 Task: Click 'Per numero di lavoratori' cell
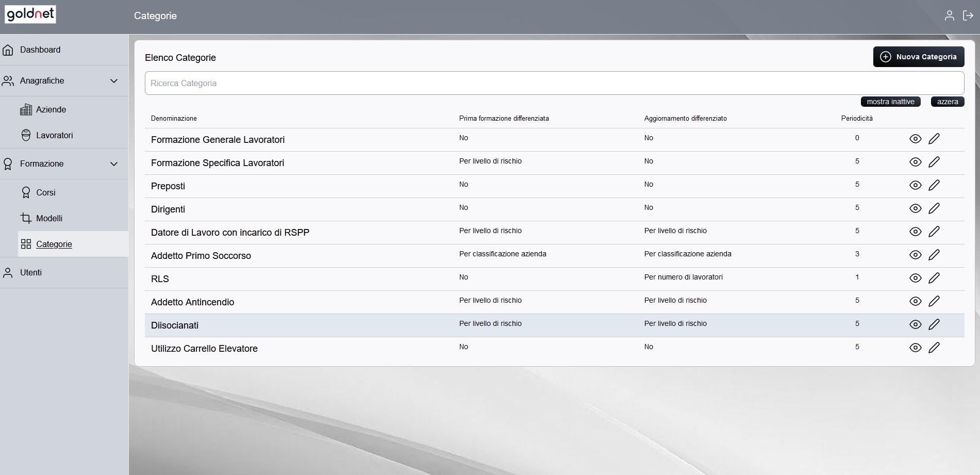pyautogui.click(x=683, y=277)
